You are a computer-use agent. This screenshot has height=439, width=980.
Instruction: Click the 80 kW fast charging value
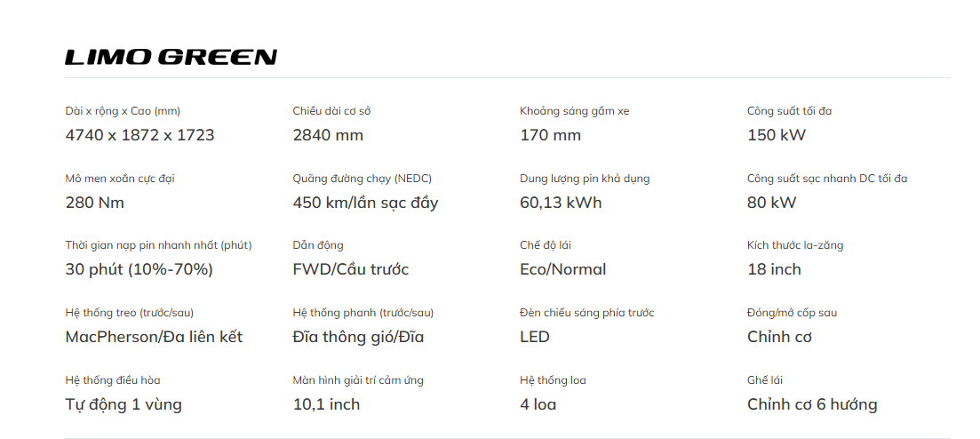click(771, 203)
